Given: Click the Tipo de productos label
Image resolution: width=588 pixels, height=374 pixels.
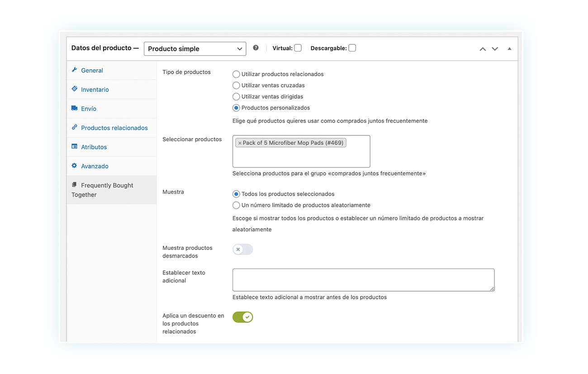Looking at the screenshot, I should pyautogui.click(x=186, y=72).
